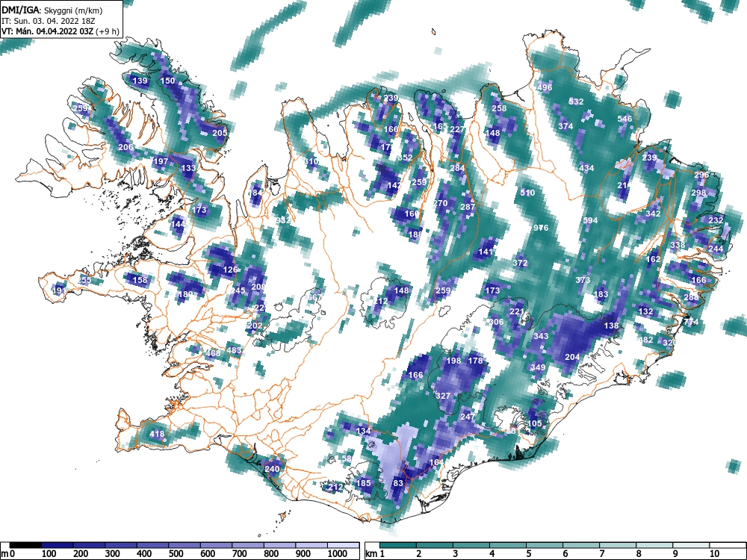The height and width of the screenshot is (560, 747).
Task: Select the map value 270 in the north
Action: 440,203
